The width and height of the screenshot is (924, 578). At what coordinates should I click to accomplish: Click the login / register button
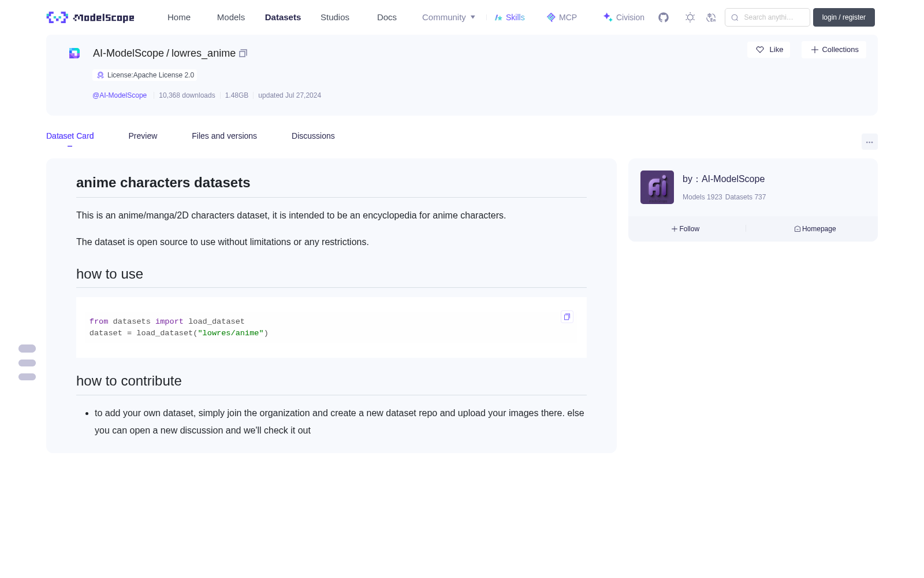[844, 17]
